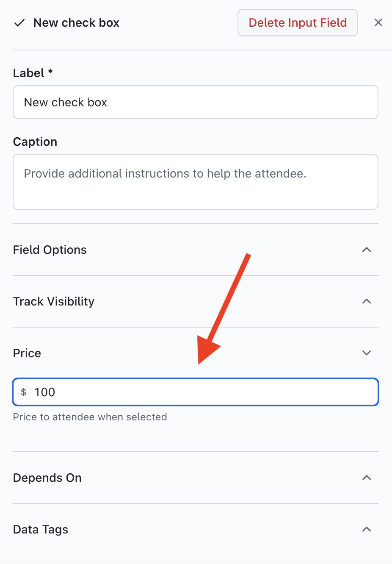
Task: Focus the Caption instructions text area
Action: 196,182
